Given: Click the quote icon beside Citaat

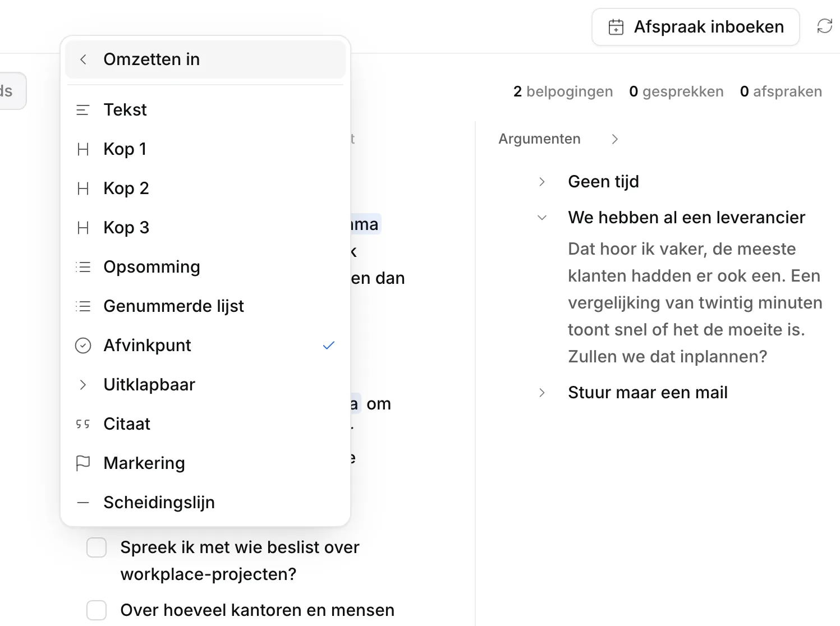Looking at the screenshot, I should 83,424.
